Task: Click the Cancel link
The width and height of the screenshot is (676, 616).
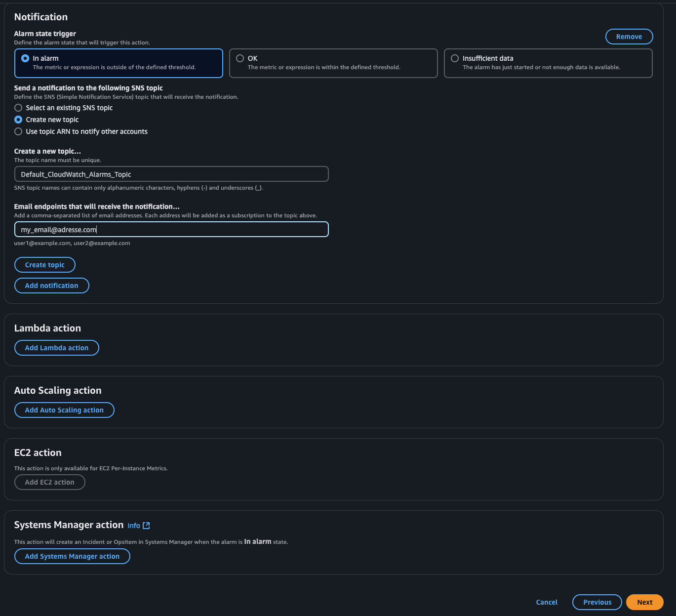Action: [x=547, y=602]
